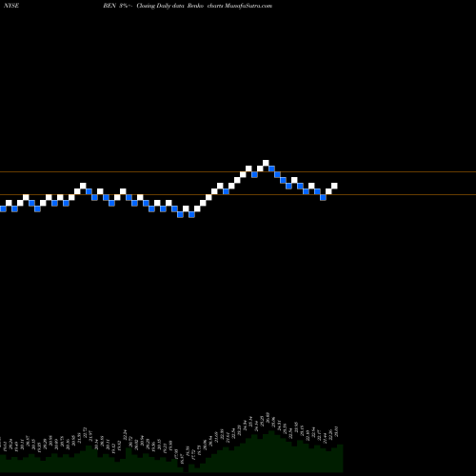Click the NYSE exchange label
Screen dimensions: 476x476
[x=11, y=6]
